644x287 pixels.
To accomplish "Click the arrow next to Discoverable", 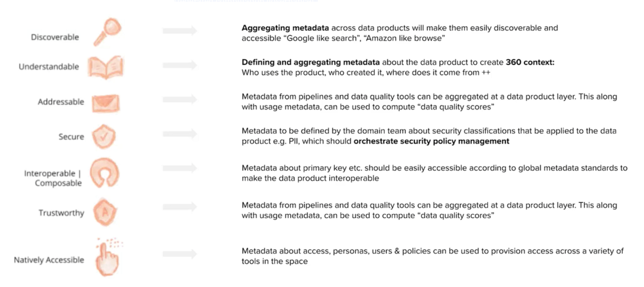I will pyautogui.click(x=180, y=31).
